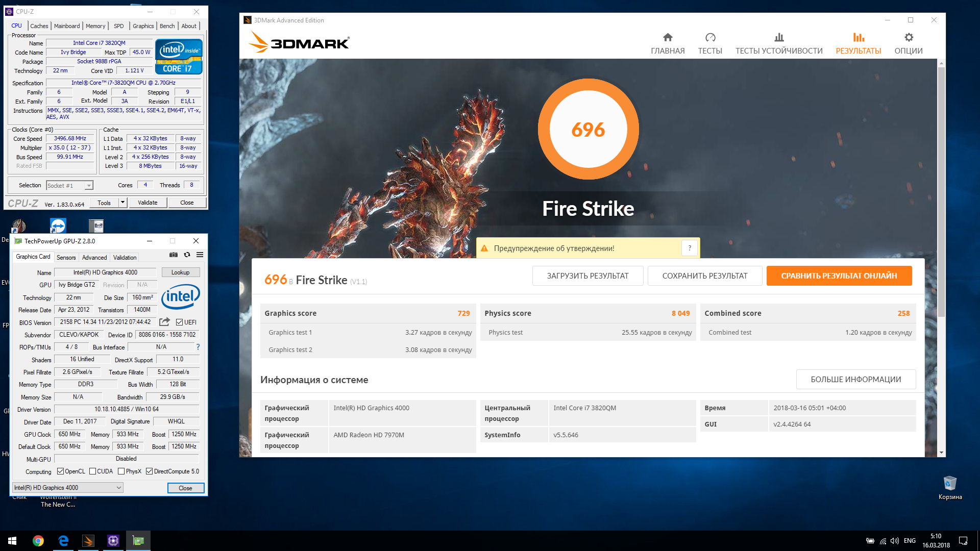Open the Корзина recycle bin

click(x=950, y=487)
